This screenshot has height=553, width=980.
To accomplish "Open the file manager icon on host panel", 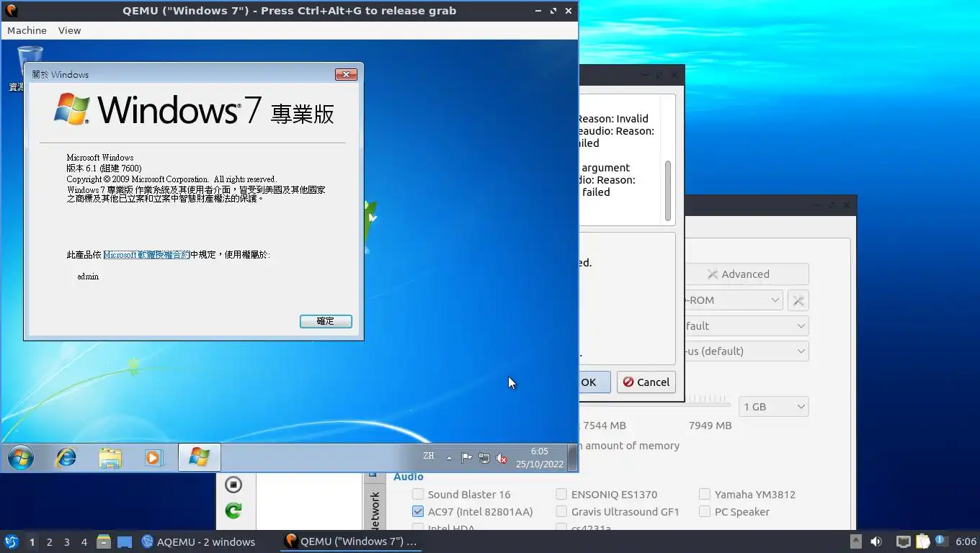I will coord(104,541).
